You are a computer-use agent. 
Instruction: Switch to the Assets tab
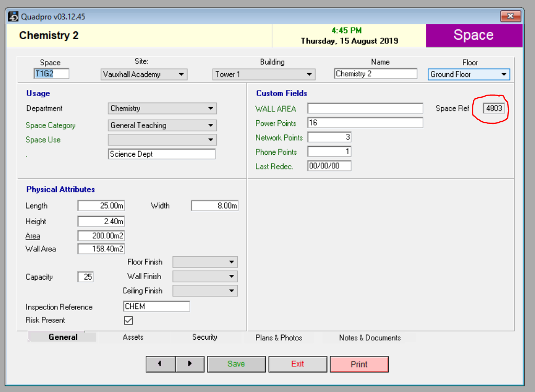(133, 337)
